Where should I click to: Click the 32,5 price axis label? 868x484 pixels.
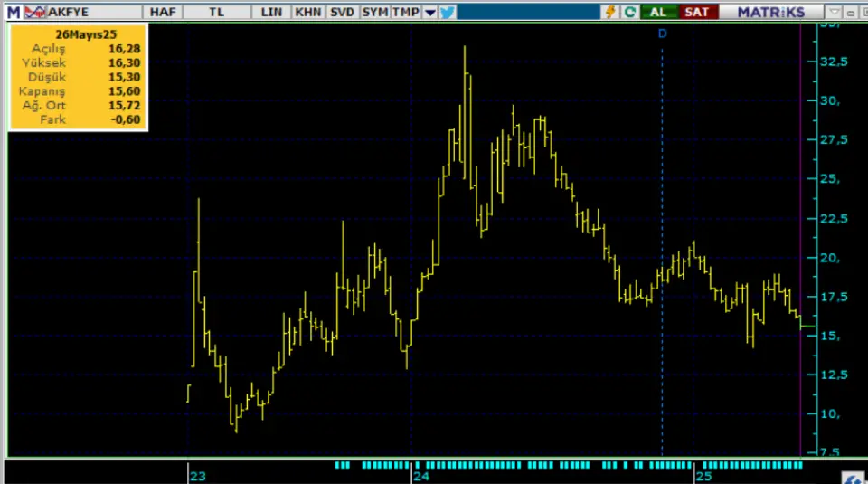tap(834, 62)
